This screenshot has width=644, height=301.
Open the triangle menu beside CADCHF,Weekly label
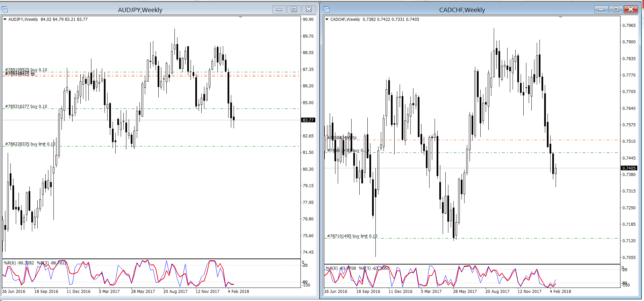tap(327, 19)
